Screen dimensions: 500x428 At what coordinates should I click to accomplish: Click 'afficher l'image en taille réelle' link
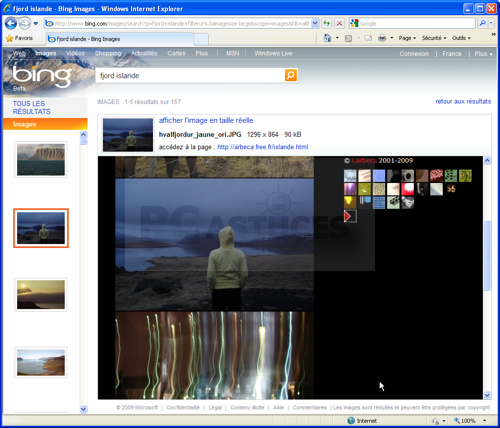(206, 120)
